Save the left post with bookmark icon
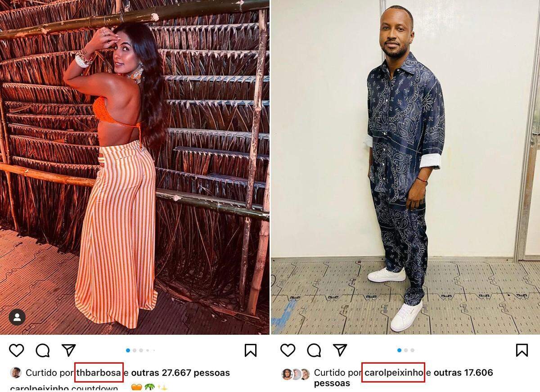Screen dimensions: 540x392 [251, 350]
